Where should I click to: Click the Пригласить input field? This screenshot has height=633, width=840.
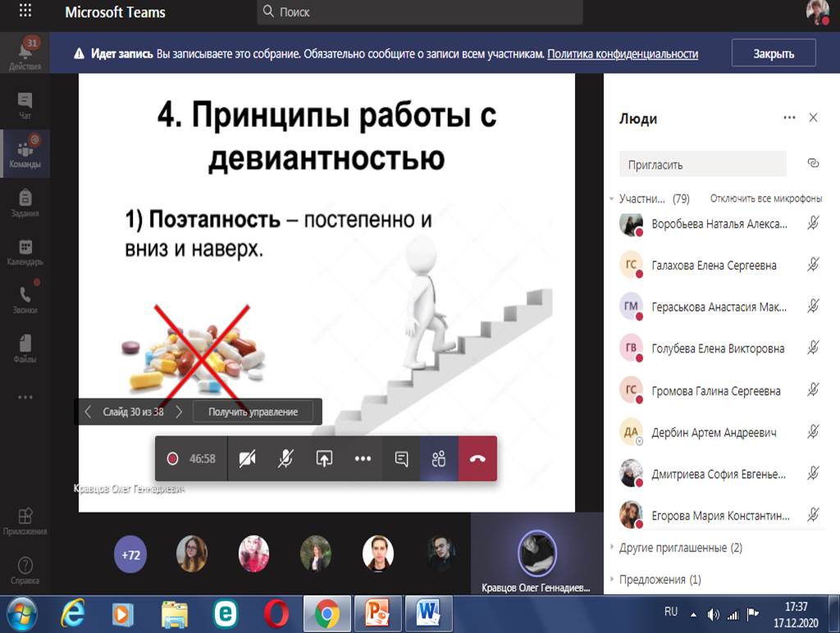coord(702,165)
